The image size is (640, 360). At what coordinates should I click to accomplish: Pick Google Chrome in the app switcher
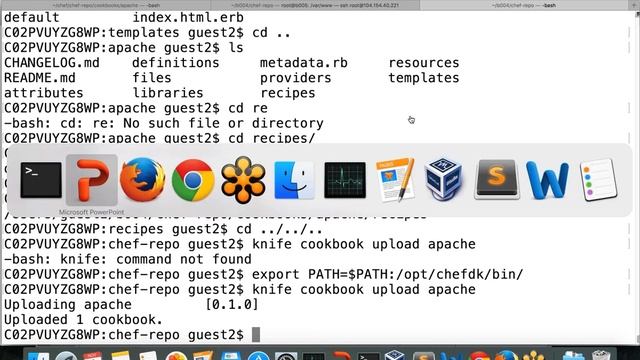193,180
